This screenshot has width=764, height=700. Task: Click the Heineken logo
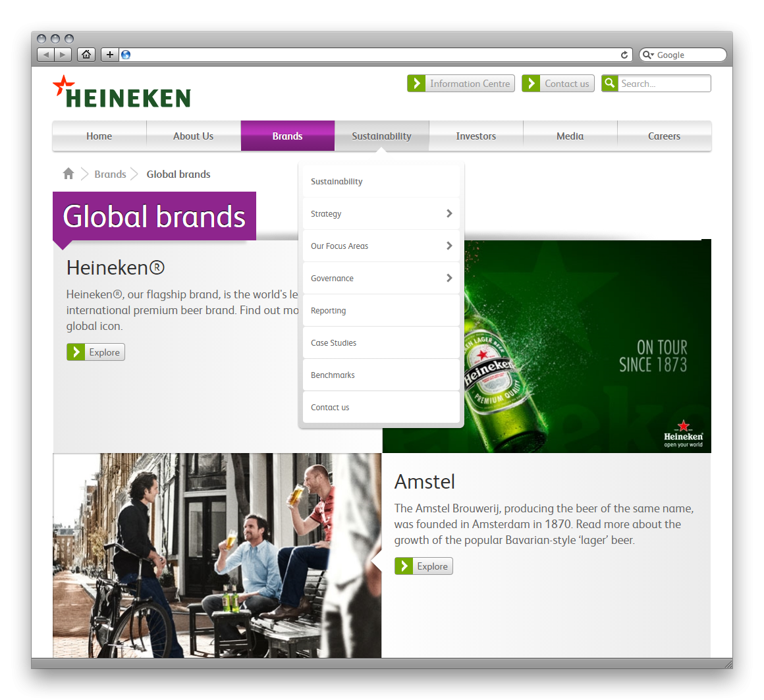pos(122,92)
